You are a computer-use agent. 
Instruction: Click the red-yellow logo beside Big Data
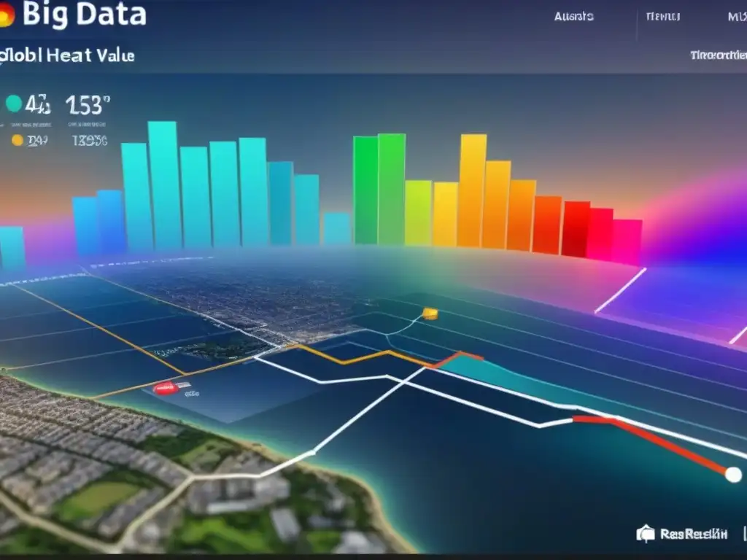coord(6,15)
